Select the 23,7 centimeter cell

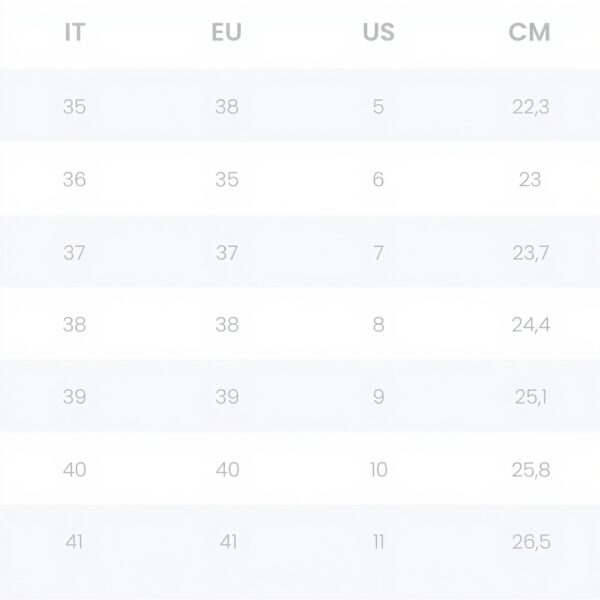click(530, 252)
